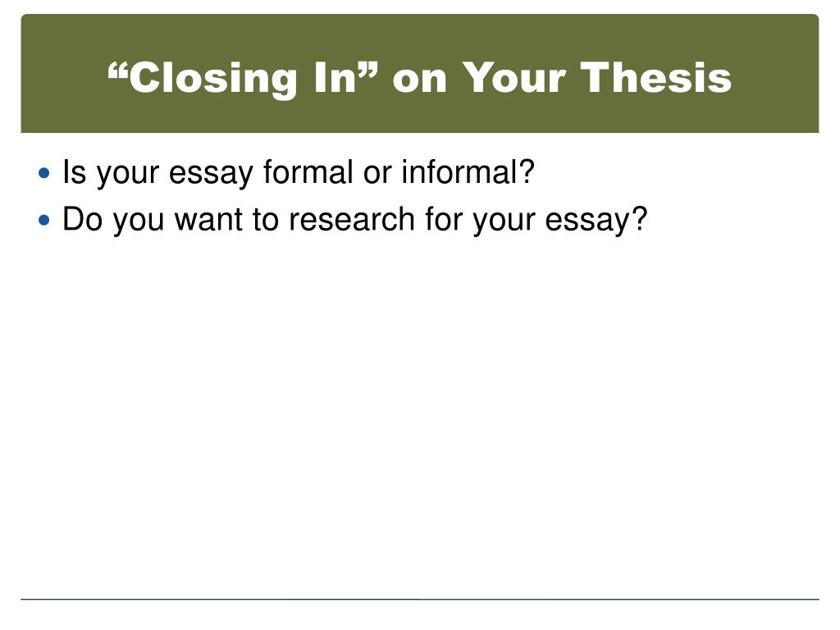
Task: Click the blue bullet before "Do you want"
Action: pos(44,220)
